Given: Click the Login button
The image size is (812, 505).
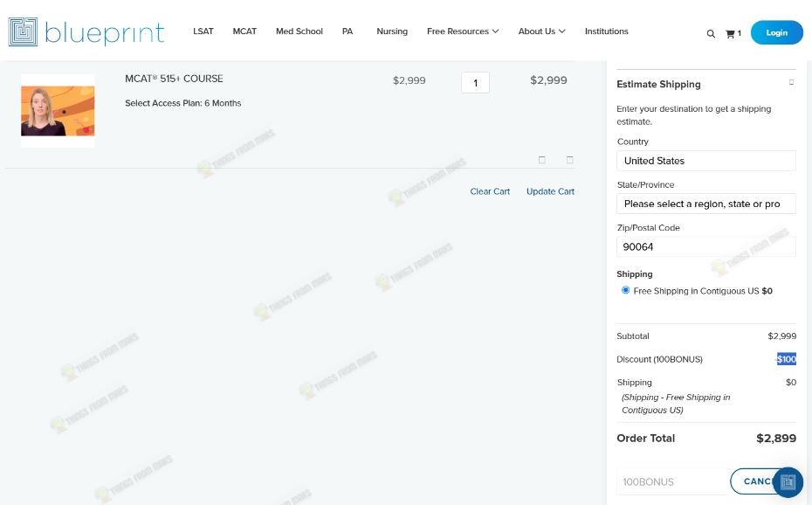Looking at the screenshot, I should pyautogui.click(x=777, y=32).
